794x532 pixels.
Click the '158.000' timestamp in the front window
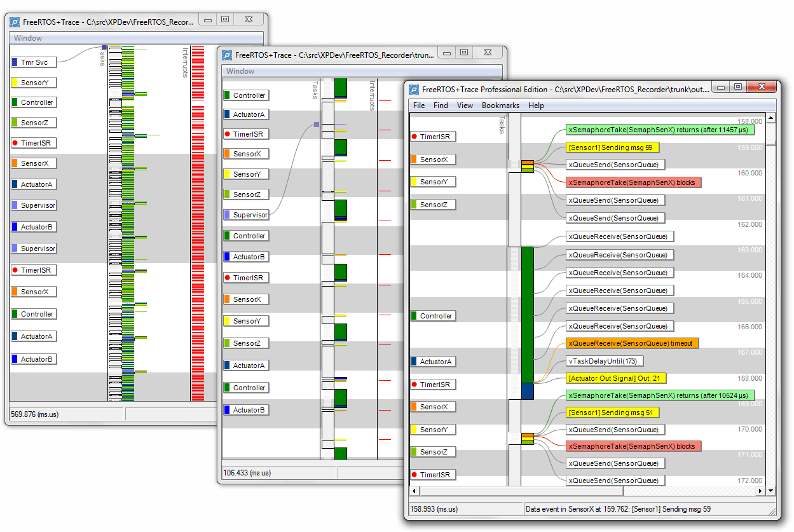click(x=749, y=121)
